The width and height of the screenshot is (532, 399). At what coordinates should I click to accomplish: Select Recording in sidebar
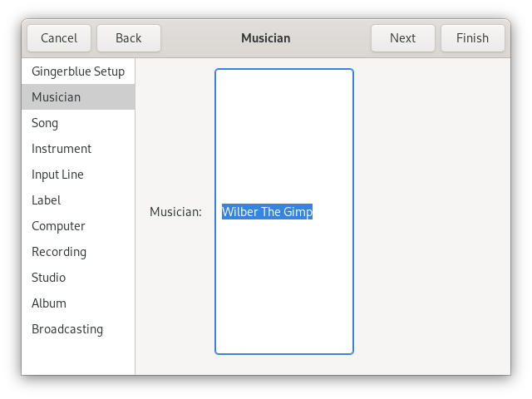click(x=59, y=252)
